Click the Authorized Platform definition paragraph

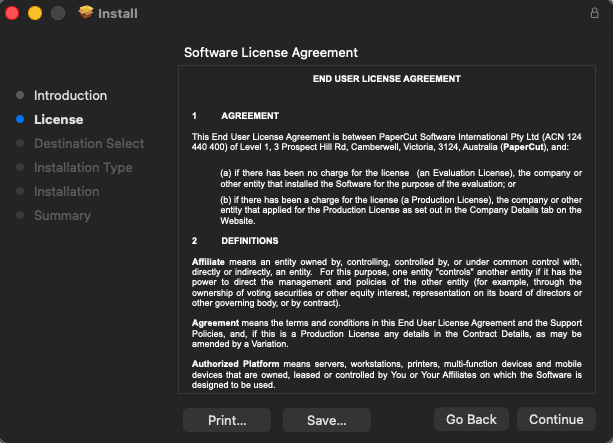point(386,374)
